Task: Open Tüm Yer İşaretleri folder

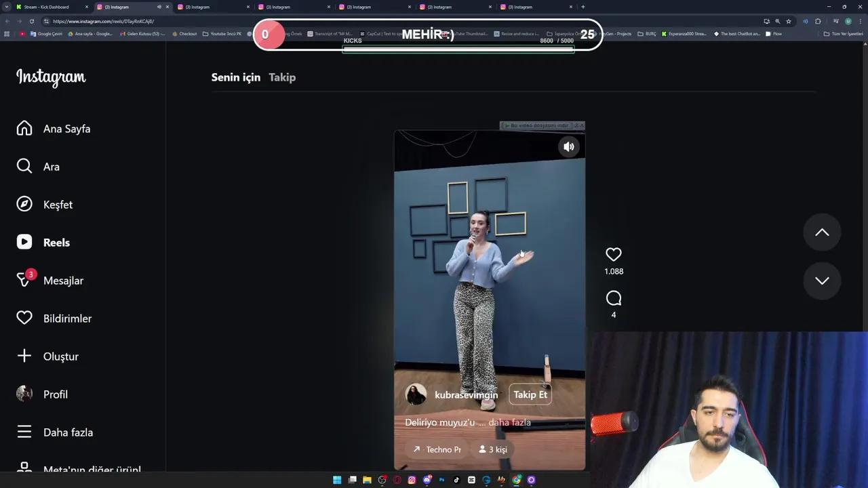Action: [843, 34]
